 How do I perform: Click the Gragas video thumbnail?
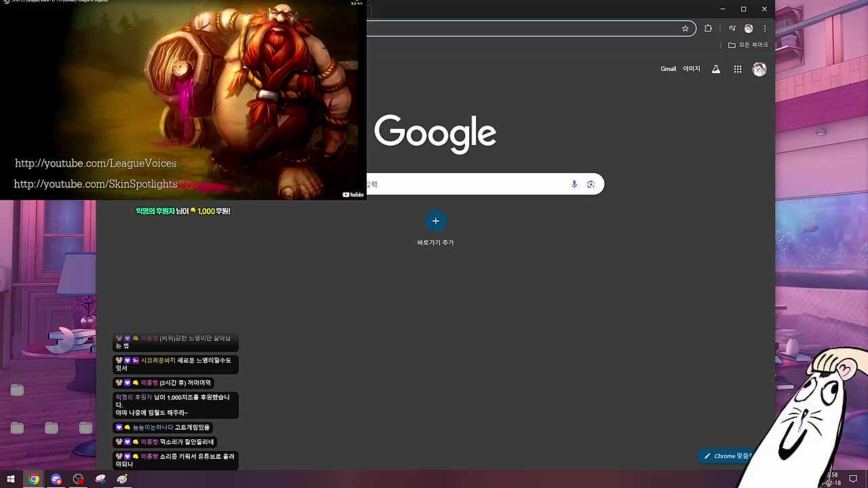[183, 100]
